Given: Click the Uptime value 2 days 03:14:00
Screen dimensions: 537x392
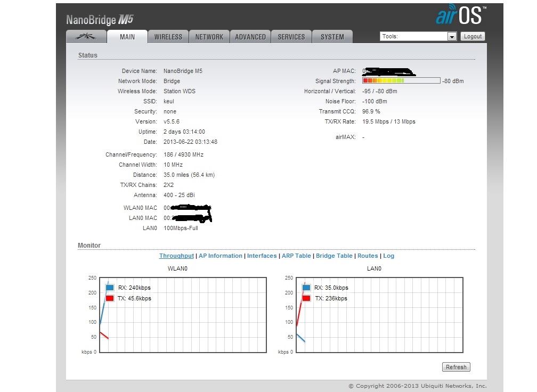Looking at the screenshot, I should click(x=184, y=132).
